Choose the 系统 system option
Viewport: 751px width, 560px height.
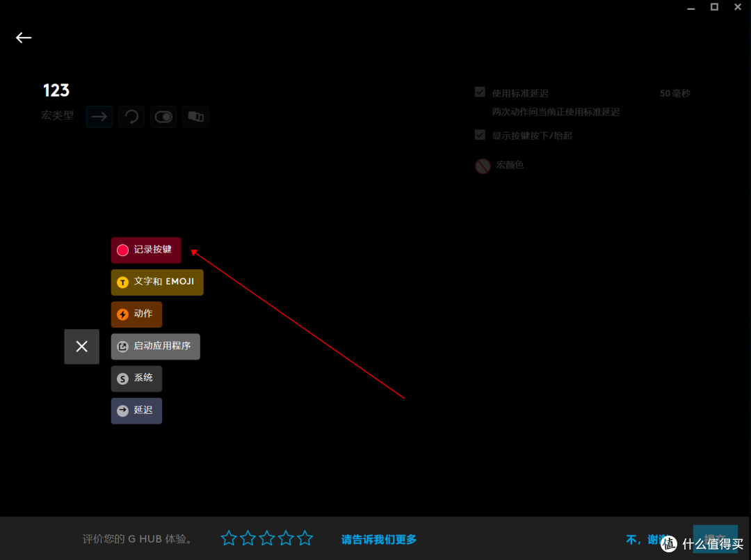pos(136,378)
